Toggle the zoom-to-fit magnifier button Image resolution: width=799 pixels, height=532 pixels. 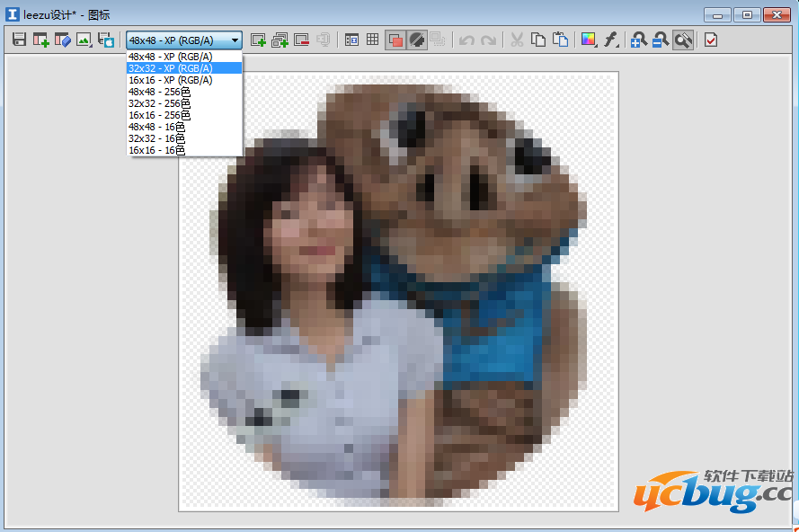[683, 40]
